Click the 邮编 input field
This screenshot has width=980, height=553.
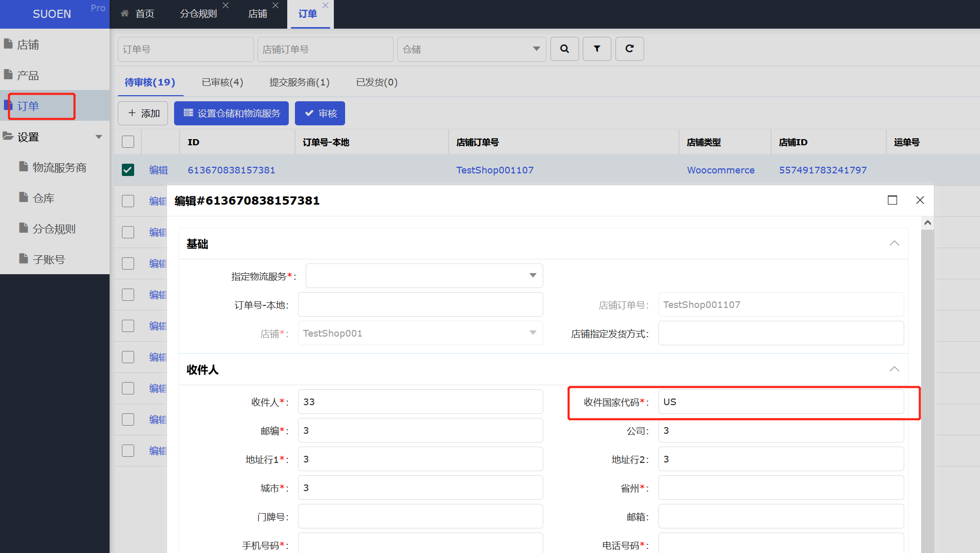pos(420,430)
